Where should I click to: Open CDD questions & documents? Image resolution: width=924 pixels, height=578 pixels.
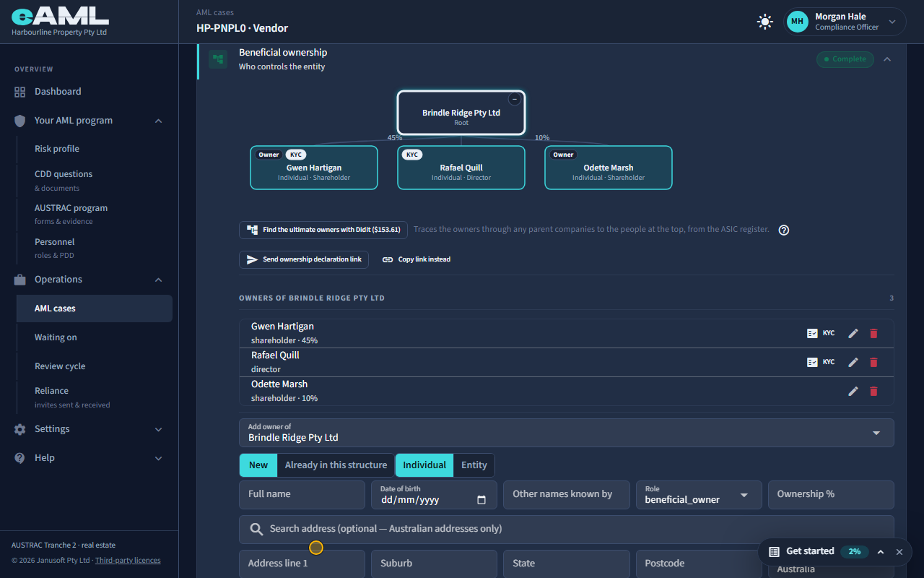(x=64, y=180)
